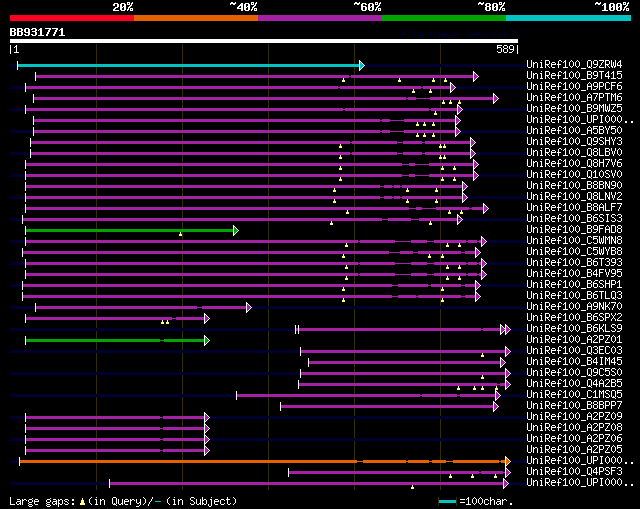The width and height of the screenshot is (640, 509).
Task: Select the UniRef100_B4FV95 label
Action: tap(574, 273)
